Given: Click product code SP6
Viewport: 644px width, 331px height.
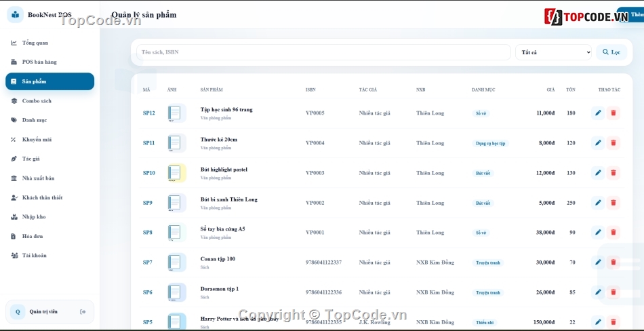Looking at the screenshot, I should coord(148,292).
